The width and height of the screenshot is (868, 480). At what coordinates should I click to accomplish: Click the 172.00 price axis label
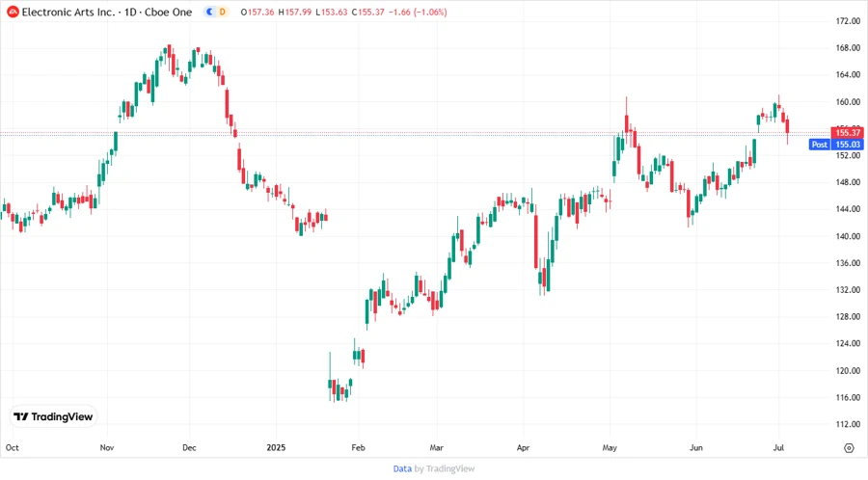point(848,21)
